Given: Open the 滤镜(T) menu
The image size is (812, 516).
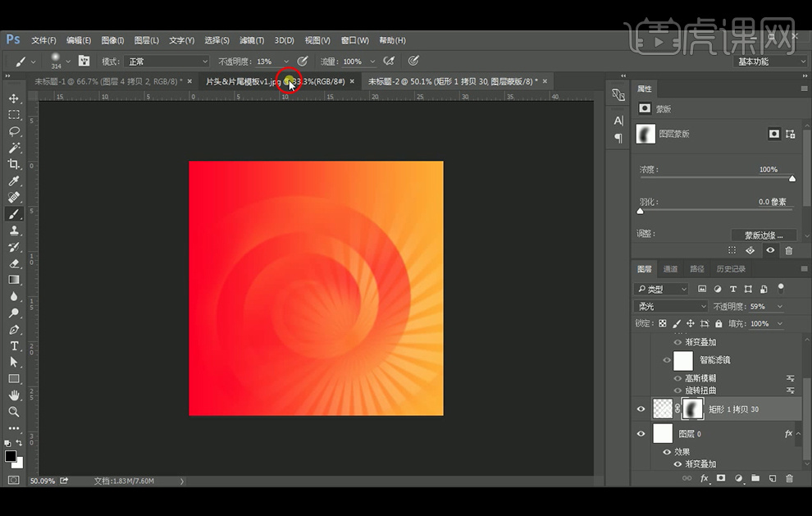Looking at the screenshot, I should 252,40.
